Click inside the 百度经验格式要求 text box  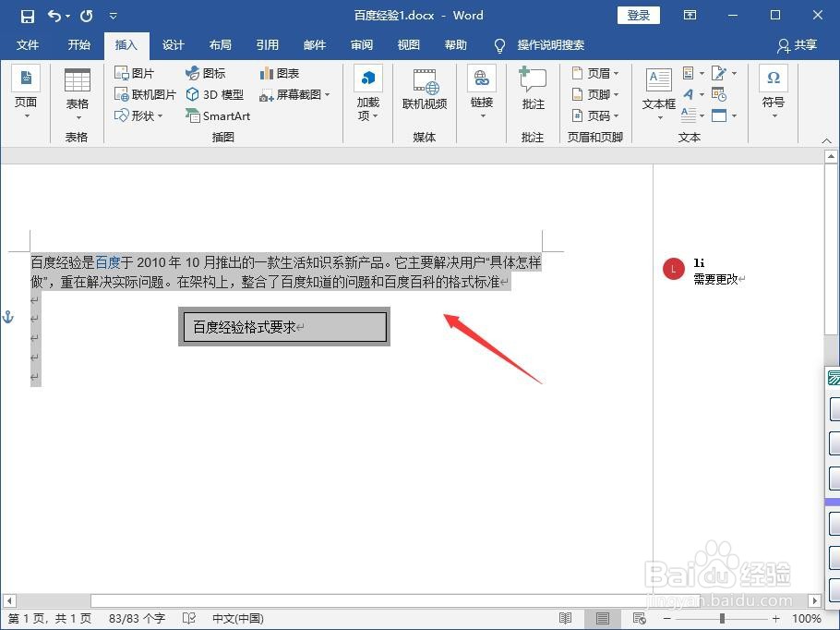pyautogui.click(x=284, y=326)
